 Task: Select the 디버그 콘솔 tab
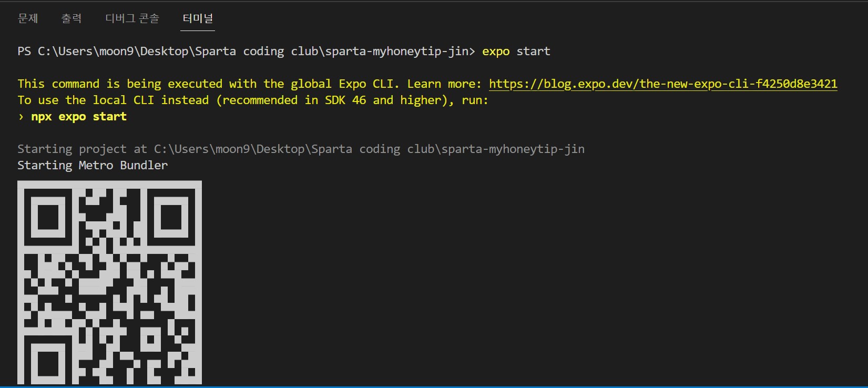pos(132,18)
